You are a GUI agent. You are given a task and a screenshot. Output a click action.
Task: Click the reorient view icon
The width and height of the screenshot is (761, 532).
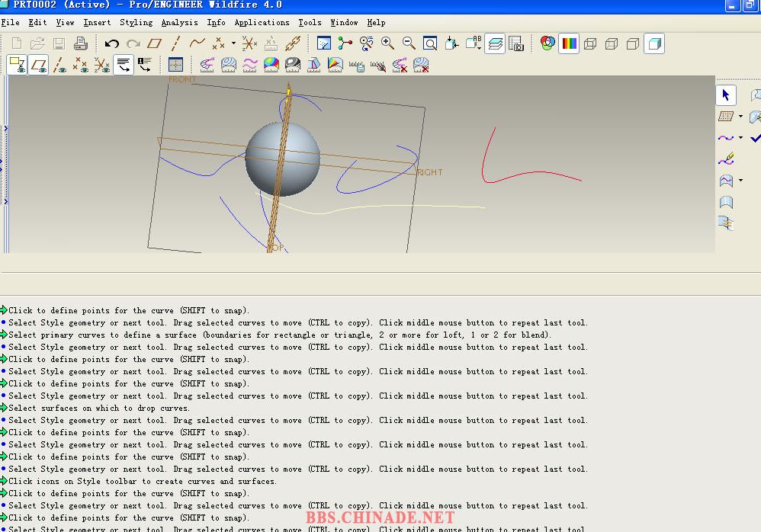pos(451,43)
